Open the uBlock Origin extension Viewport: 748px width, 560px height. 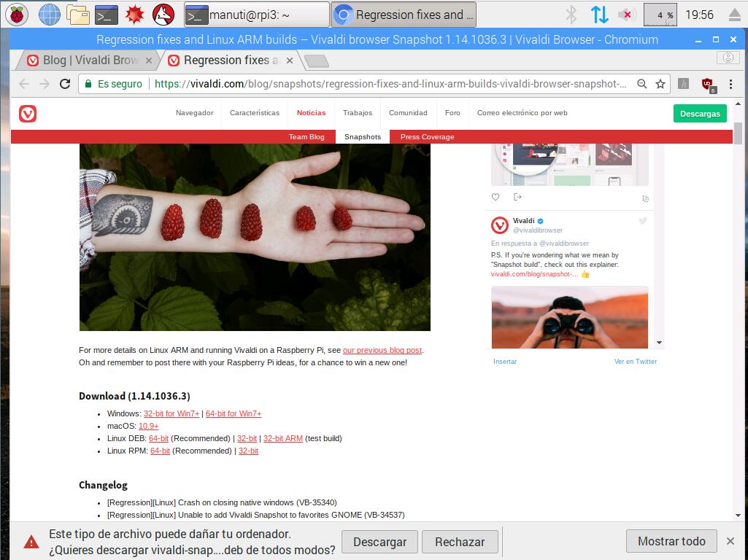click(x=709, y=85)
